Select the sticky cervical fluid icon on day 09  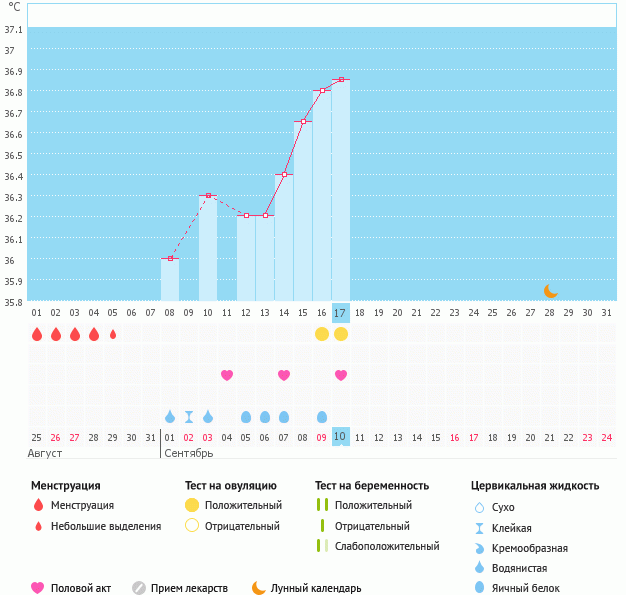click(x=189, y=416)
